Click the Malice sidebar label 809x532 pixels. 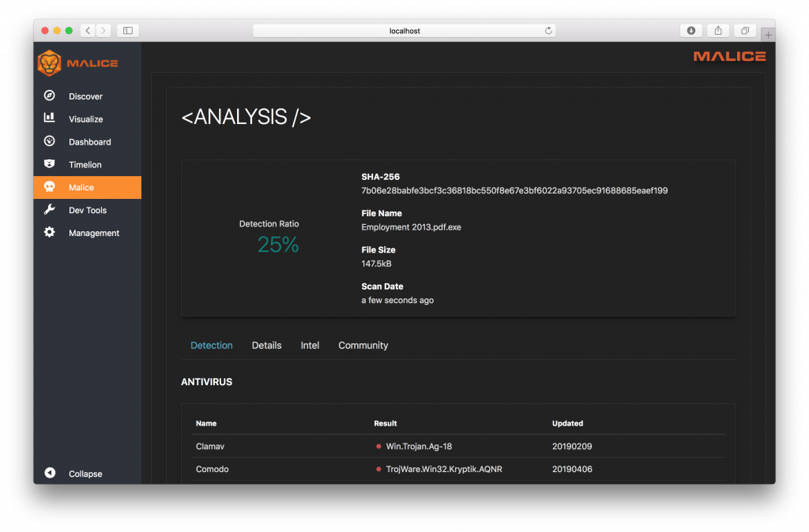pyautogui.click(x=81, y=188)
